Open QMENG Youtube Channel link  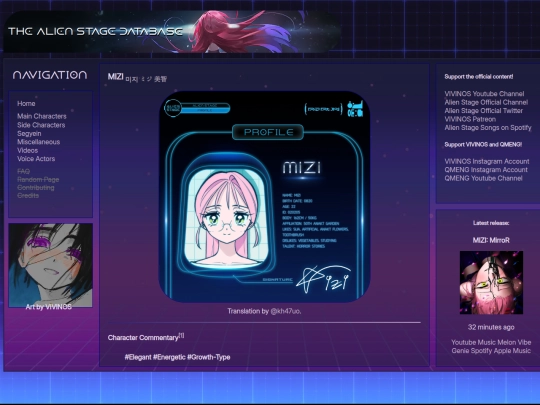click(483, 178)
